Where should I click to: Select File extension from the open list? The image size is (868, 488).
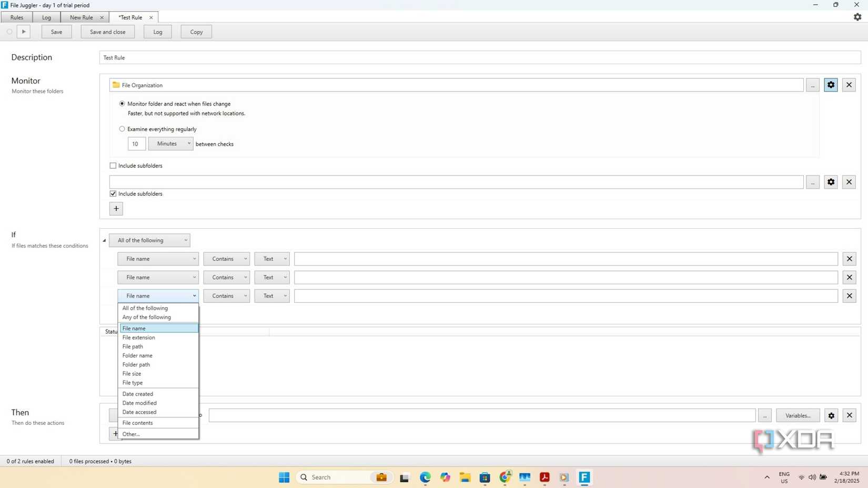(x=138, y=337)
